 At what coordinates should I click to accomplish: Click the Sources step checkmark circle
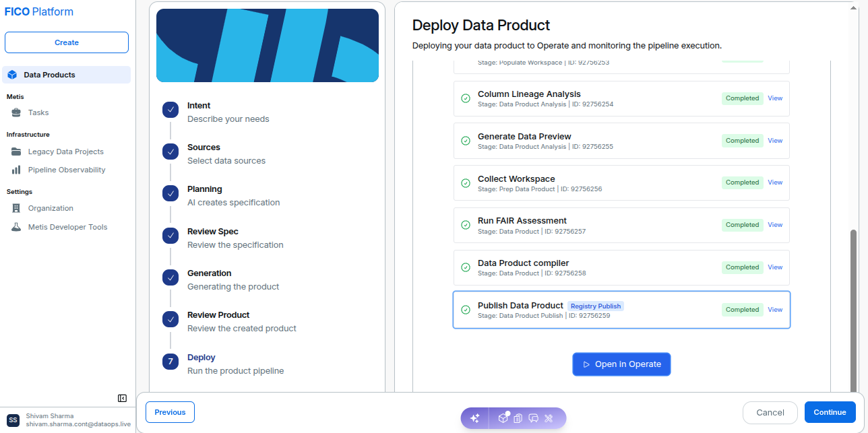click(x=170, y=152)
